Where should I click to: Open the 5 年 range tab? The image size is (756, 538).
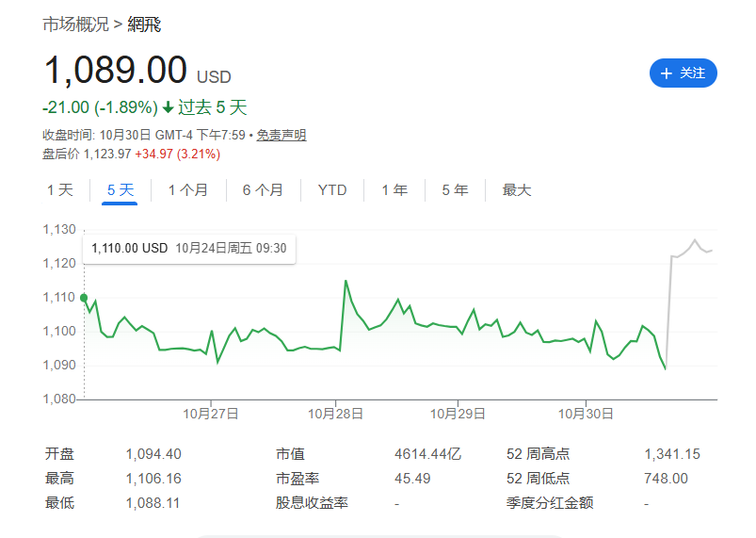tap(455, 190)
